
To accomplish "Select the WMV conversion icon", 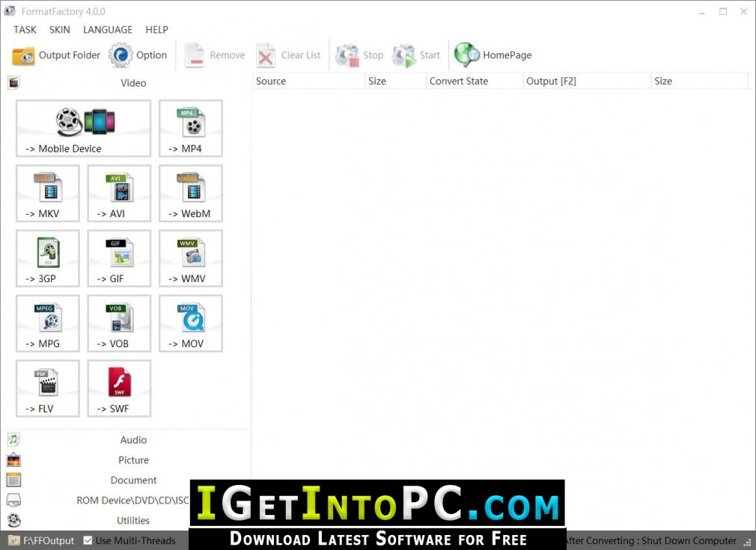I will (x=191, y=258).
